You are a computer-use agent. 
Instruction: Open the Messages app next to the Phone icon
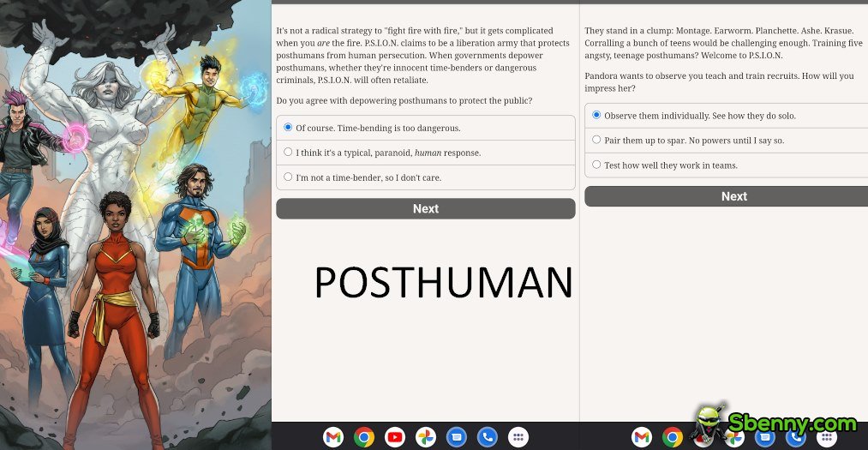(x=456, y=437)
